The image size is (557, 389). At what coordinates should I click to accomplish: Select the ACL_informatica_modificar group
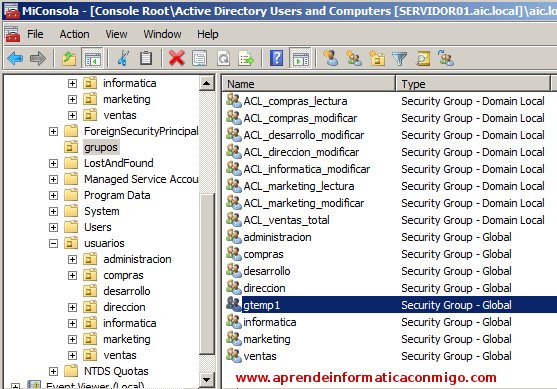click(x=307, y=169)
